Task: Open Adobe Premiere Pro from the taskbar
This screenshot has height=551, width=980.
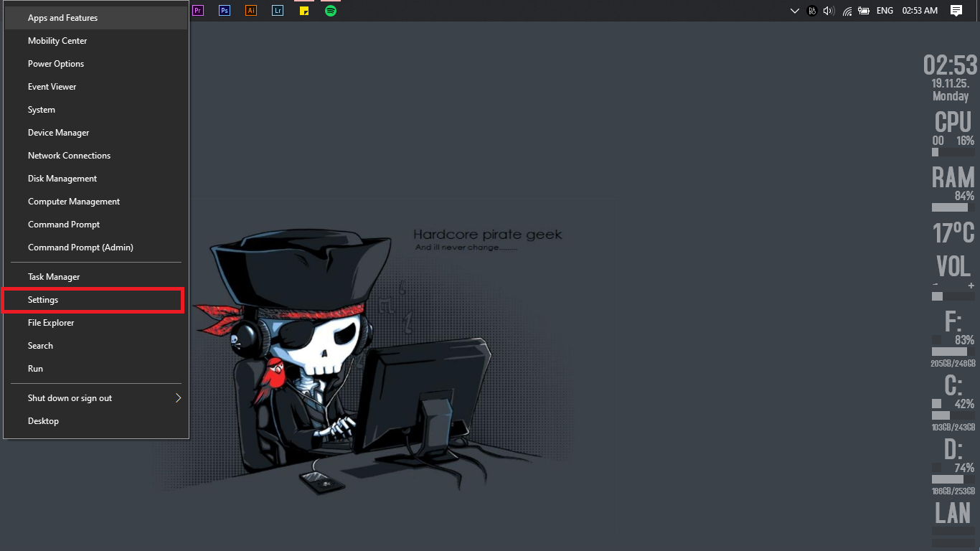Action: pyautogui.click(x=199, y=11)
